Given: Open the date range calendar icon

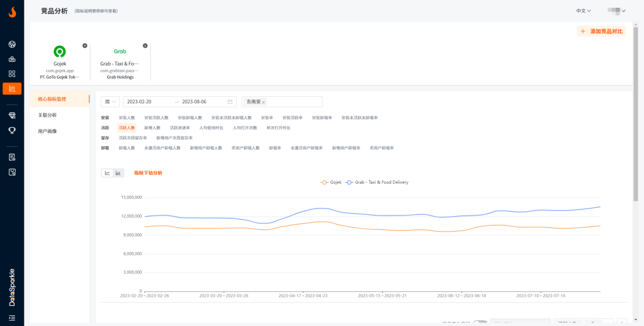Looking at the screenshot, I should pos(230,102).
